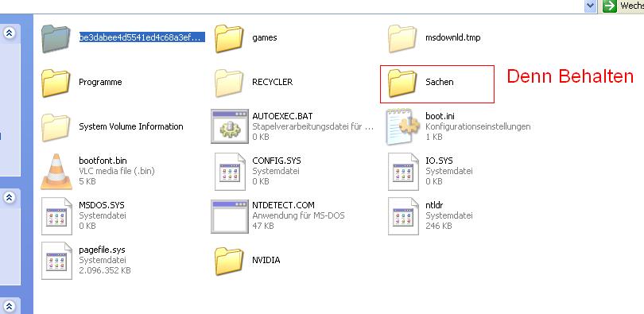
Task: Click the Stapelverarbeitungsdatei description text
Action: coord(313,126)
